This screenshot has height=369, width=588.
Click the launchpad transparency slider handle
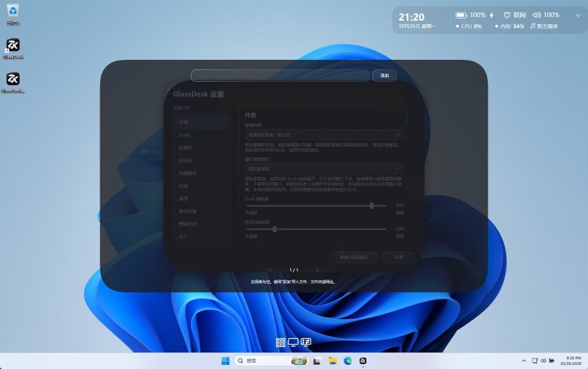pyautogui.click(x=275, y=229)
